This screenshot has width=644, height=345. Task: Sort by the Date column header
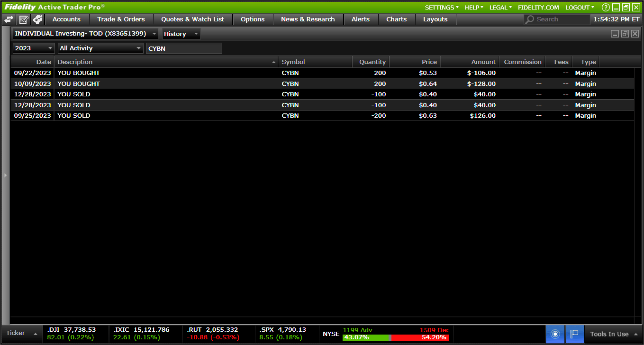33,62
